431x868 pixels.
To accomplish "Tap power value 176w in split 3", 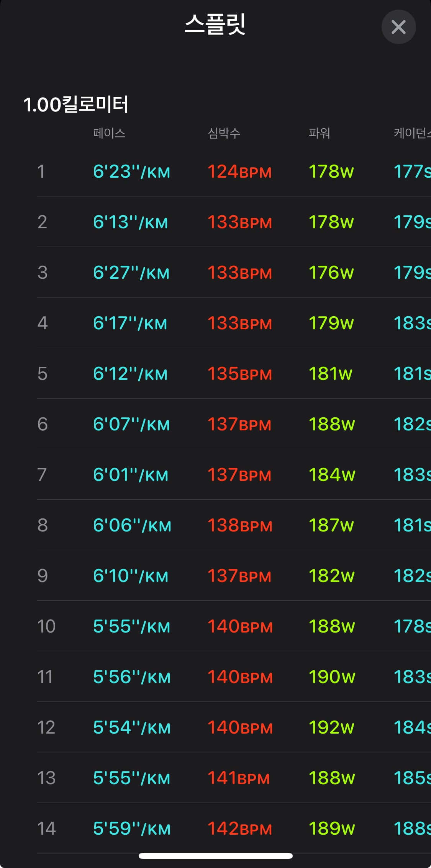I will [331, 273].
